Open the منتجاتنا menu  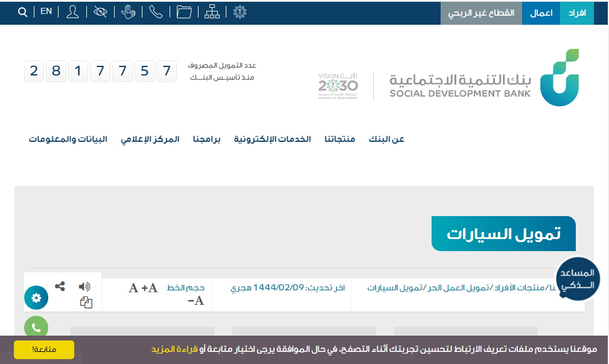340,139
